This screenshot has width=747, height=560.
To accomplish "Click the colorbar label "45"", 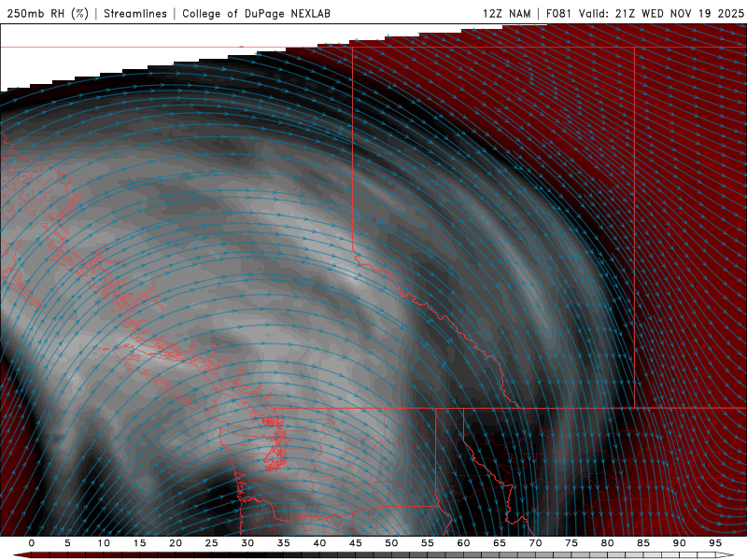I will pos(356,543).
